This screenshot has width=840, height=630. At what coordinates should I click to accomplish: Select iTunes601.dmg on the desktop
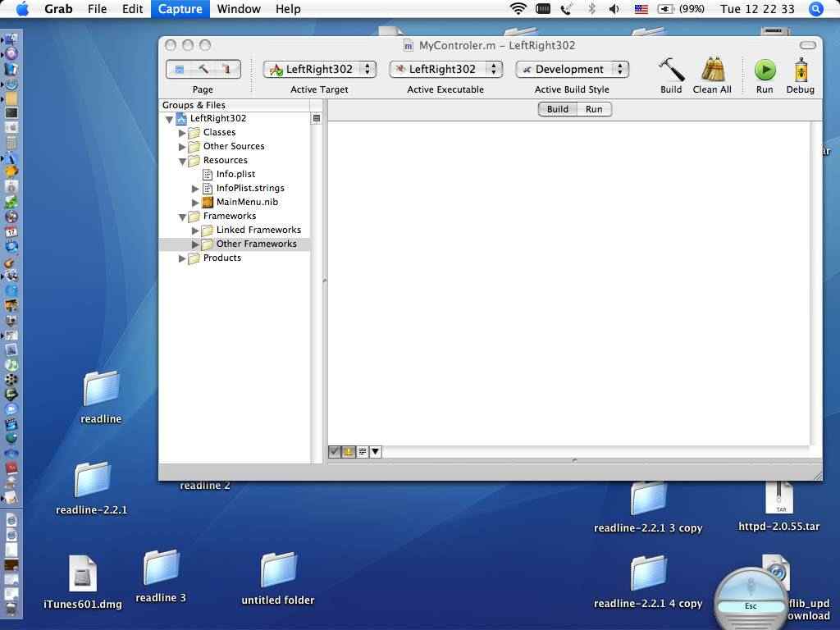pyautogui.click(x=83, y=582)
